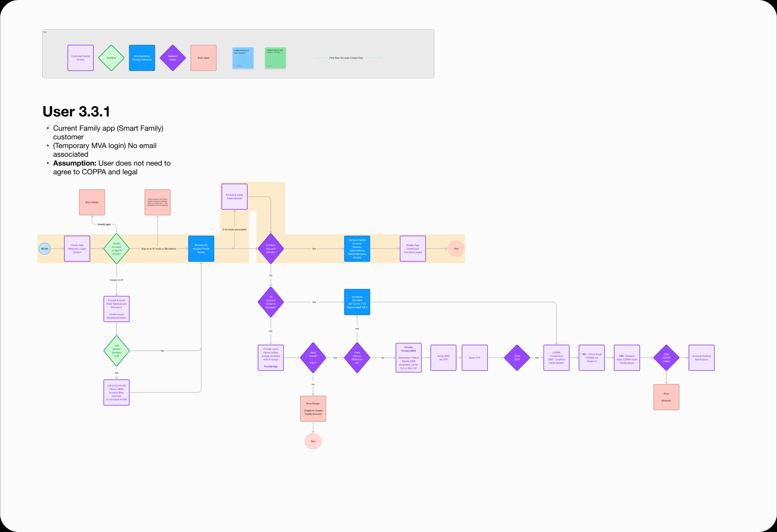
Task: Select the Create Account or Sign In decision diamond
Action: click(x=116, y=249)
